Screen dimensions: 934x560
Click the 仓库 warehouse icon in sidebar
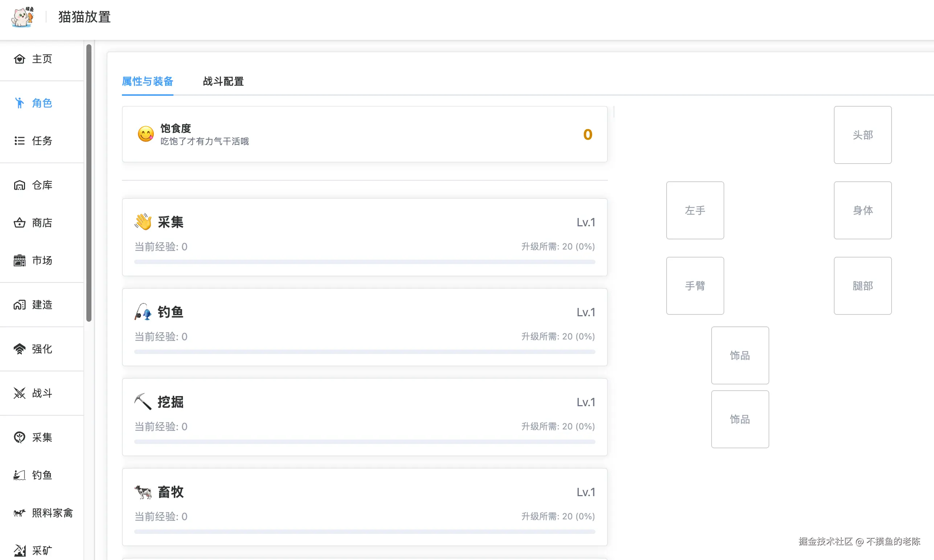click(19, 185)
